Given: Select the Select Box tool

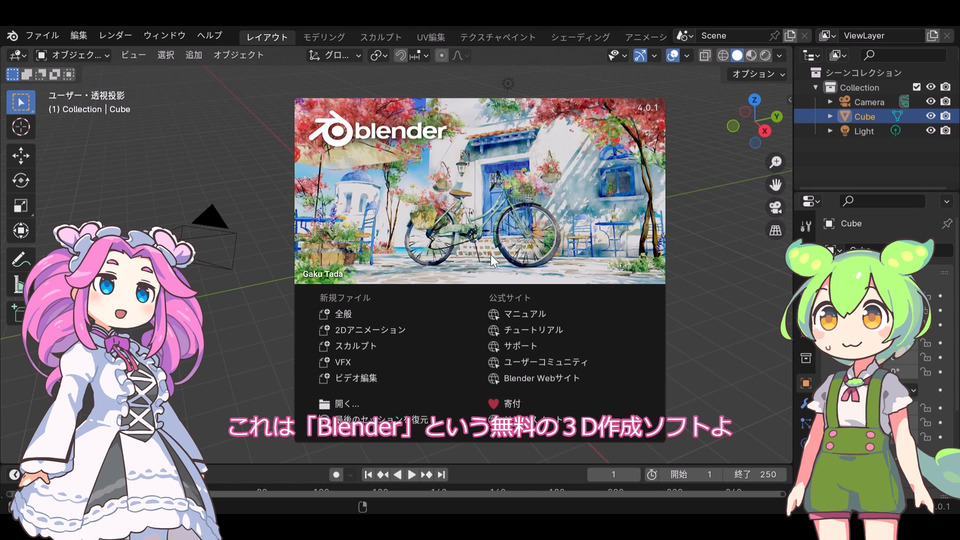Looking at the screenshot, I should [x=21, y=102].
